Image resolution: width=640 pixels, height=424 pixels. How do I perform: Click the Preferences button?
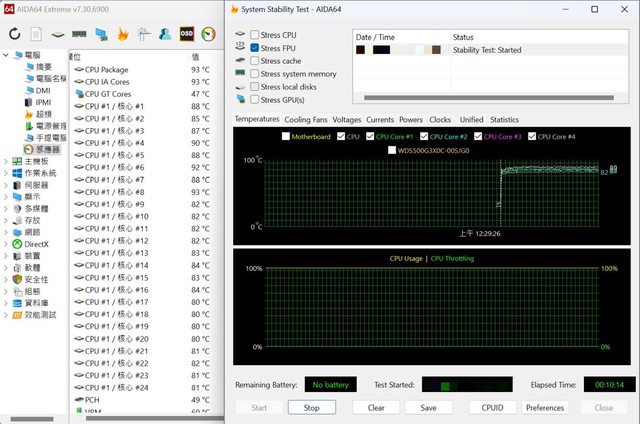tap(545, 408)
